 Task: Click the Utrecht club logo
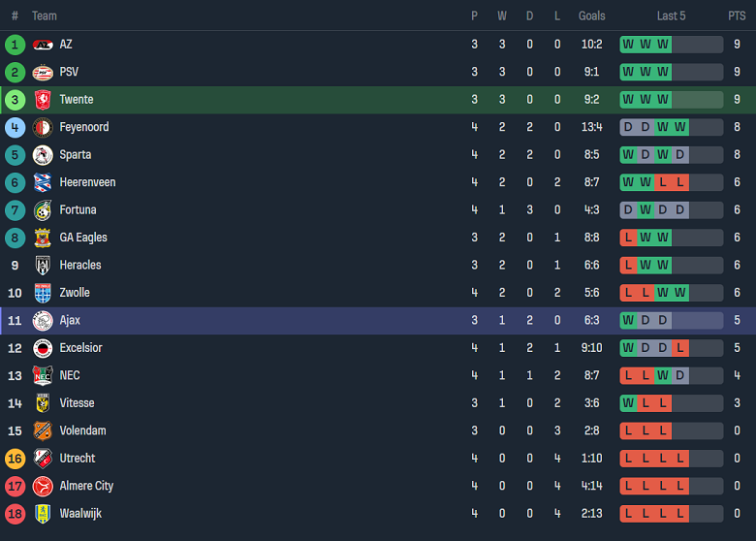(x=42, y=459)
